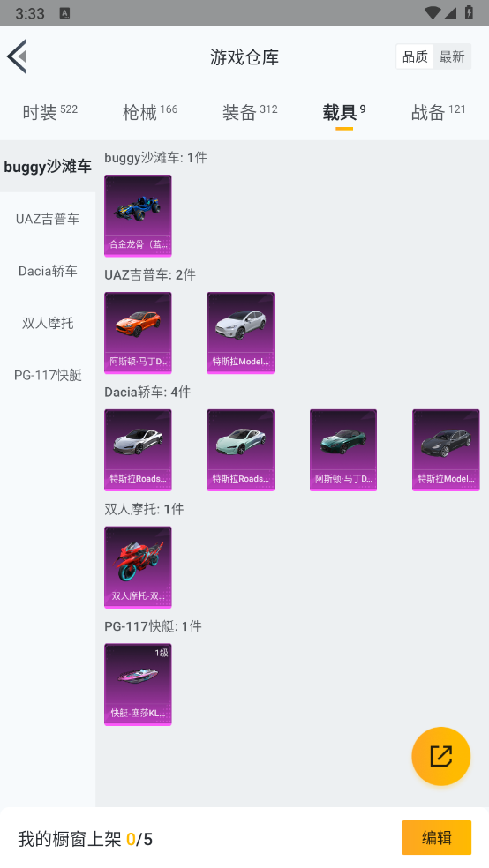Open the red 双人摩托 motorcycle item
Image resolution: width=489 pixels, height=868 pixels.
pos(138,567)
